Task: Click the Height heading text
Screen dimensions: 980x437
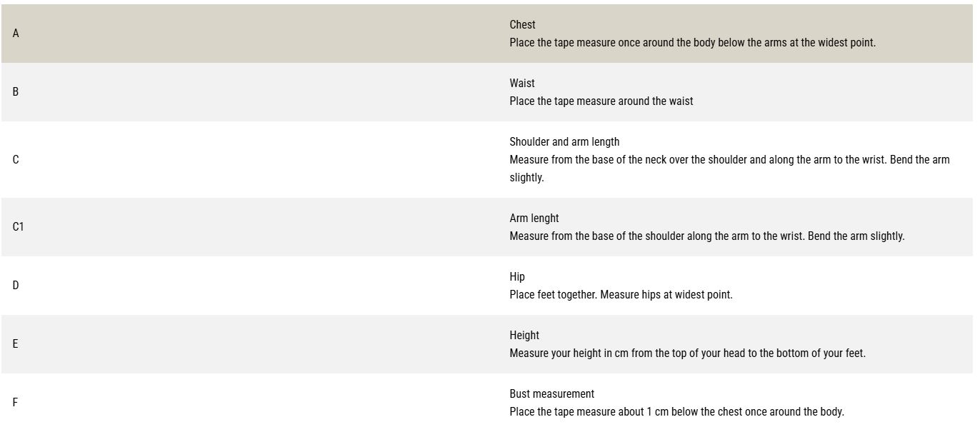Action: [524, 336]
